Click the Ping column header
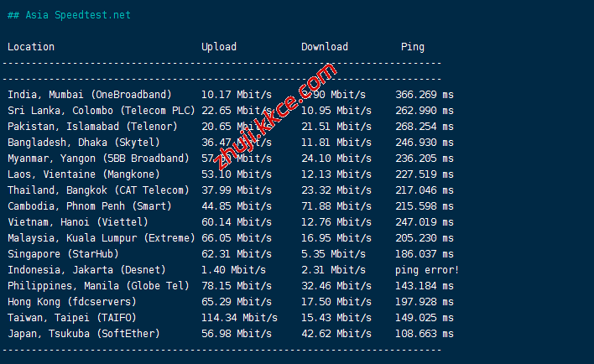Image resolution: width=594 pixels, height=364 pixels. point(412,47)
